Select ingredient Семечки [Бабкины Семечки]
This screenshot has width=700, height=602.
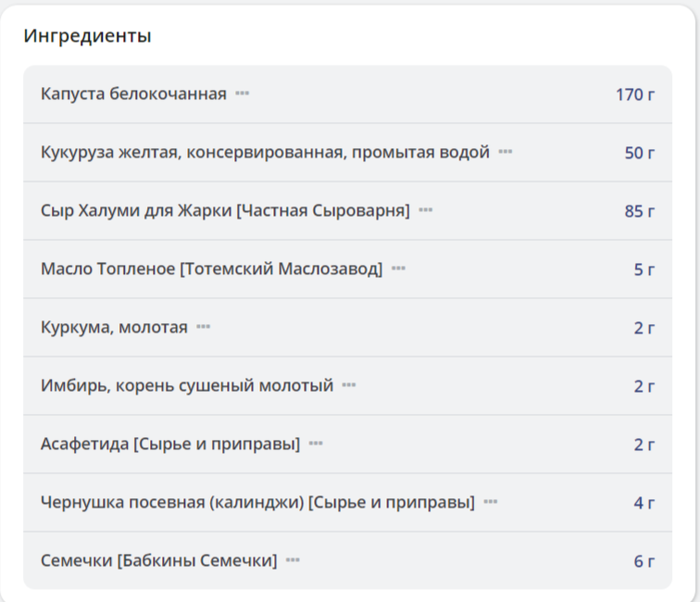[159, 560]
